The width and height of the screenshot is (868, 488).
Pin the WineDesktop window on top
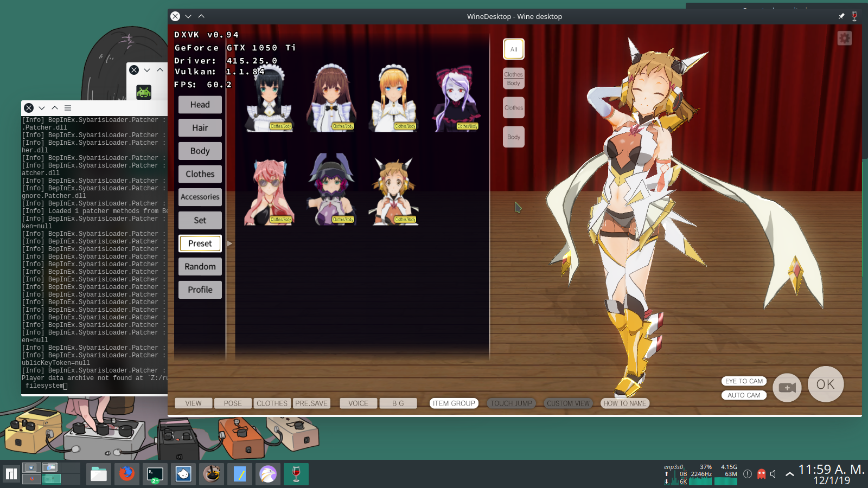(841, 16)
